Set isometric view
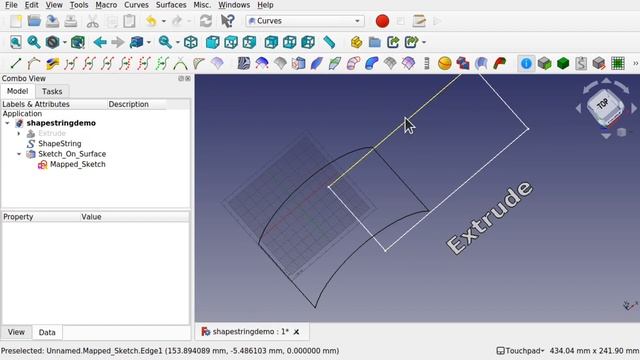 pos(191,42)
